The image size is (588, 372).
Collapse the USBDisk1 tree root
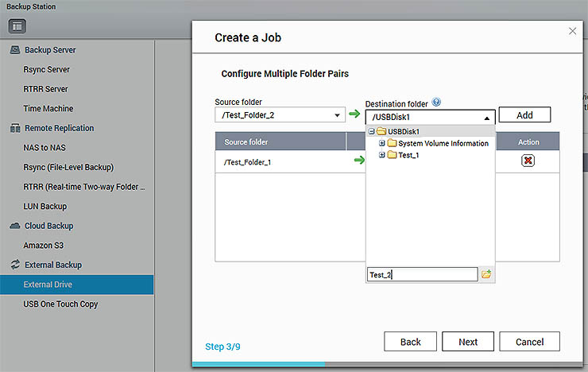[x=372, y=132]
